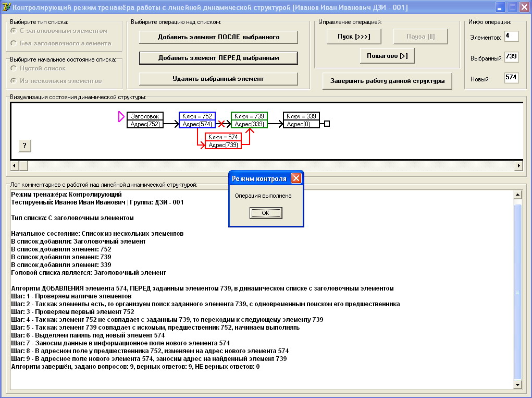Click the visualization scroll right arrow
Screen dimensions: 532x398
pyautogui.click(x=518, y=166)
